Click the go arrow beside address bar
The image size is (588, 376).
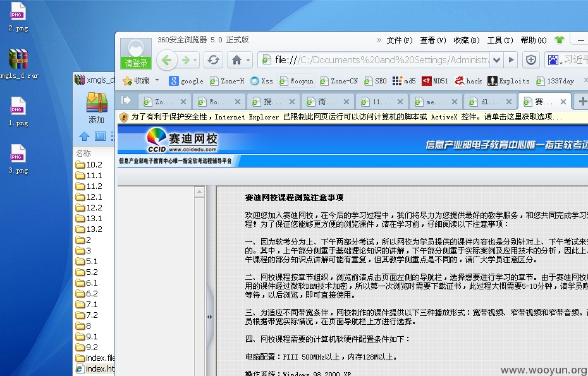tap(511, 60)
